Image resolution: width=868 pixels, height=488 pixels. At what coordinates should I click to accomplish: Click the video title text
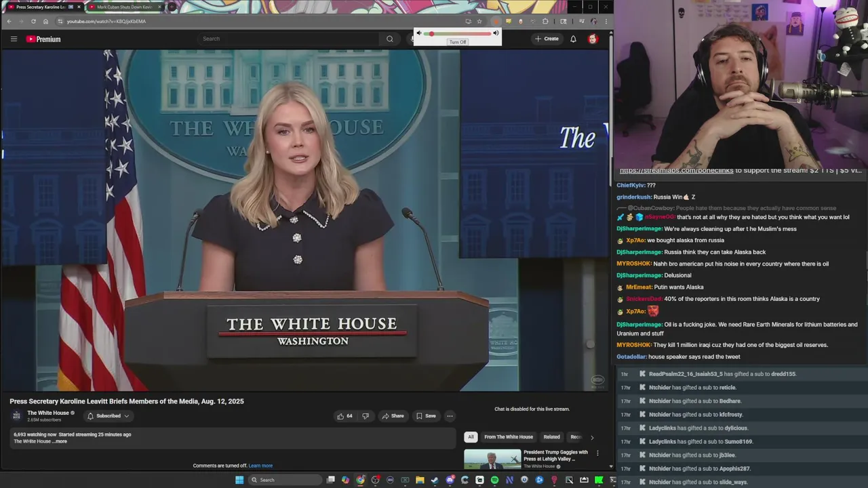coord(127,401)
